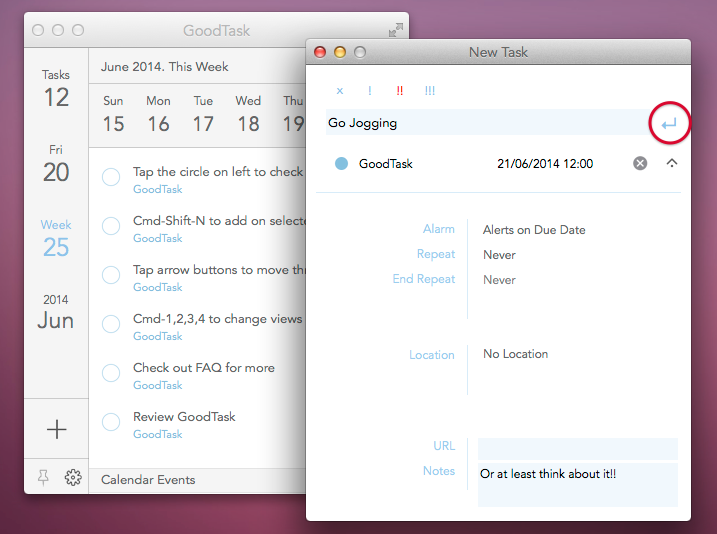Image resolution: width=717 pixels, height=534 pixels.
Task: Select Sun 15 in week header
Action: [x=113, y=114]
